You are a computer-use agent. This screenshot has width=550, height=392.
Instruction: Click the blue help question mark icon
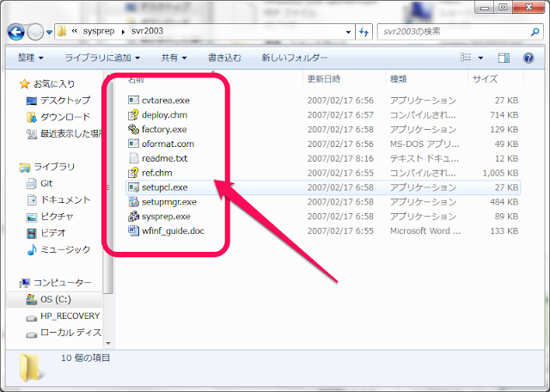(529, 58)
